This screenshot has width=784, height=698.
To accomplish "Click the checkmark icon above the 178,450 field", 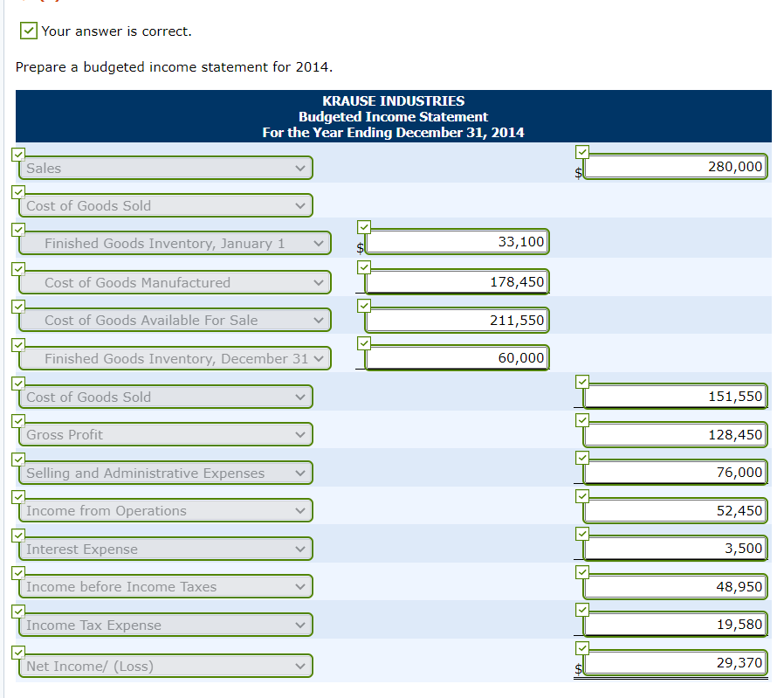I will (x=364, y=267).
